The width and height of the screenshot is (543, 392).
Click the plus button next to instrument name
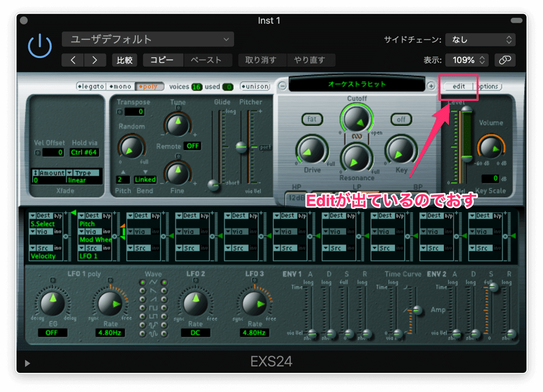(431, 86)
